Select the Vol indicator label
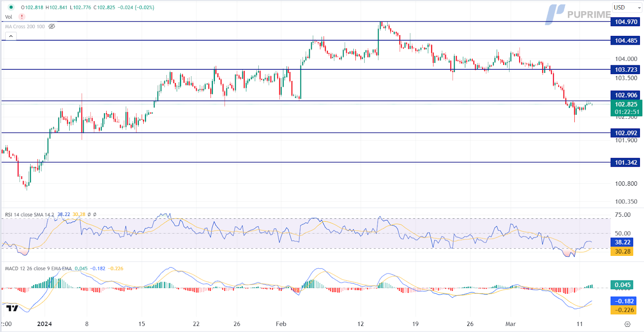 (x=8, y=17)
